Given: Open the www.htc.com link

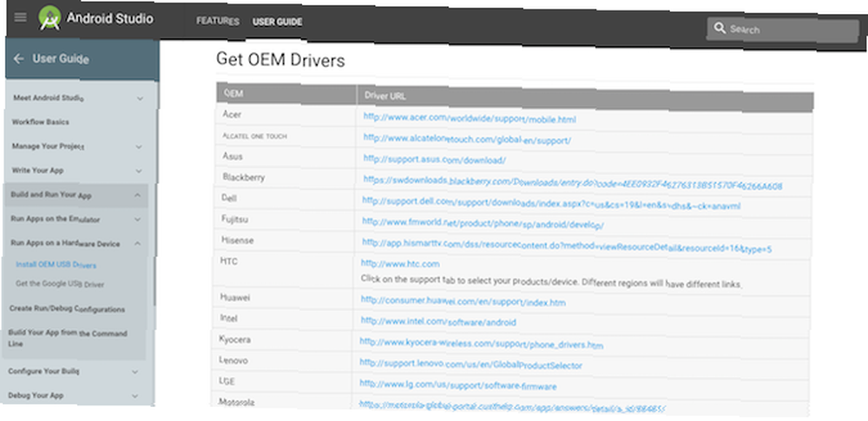Looking at the screenshot, I should tap(400, 264).
